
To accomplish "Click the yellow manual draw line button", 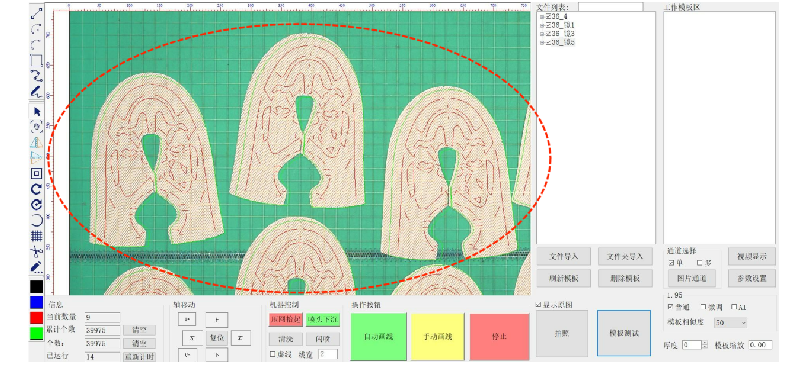I will click(x=437, y=337).
